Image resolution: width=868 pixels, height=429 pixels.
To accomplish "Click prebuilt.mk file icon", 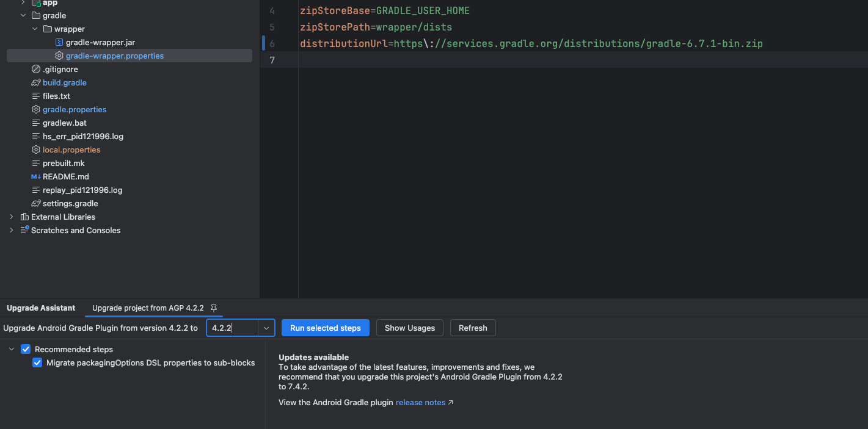I will coord(36,163).
